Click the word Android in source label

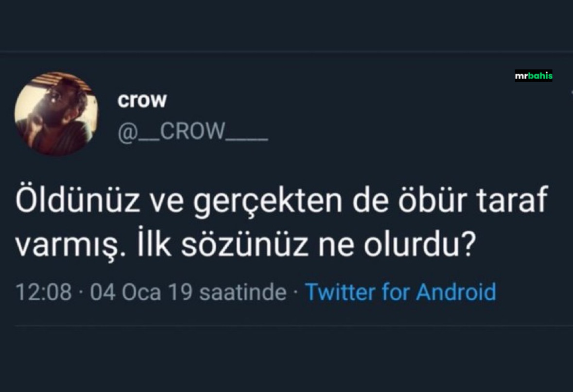(x=456, y=292)
